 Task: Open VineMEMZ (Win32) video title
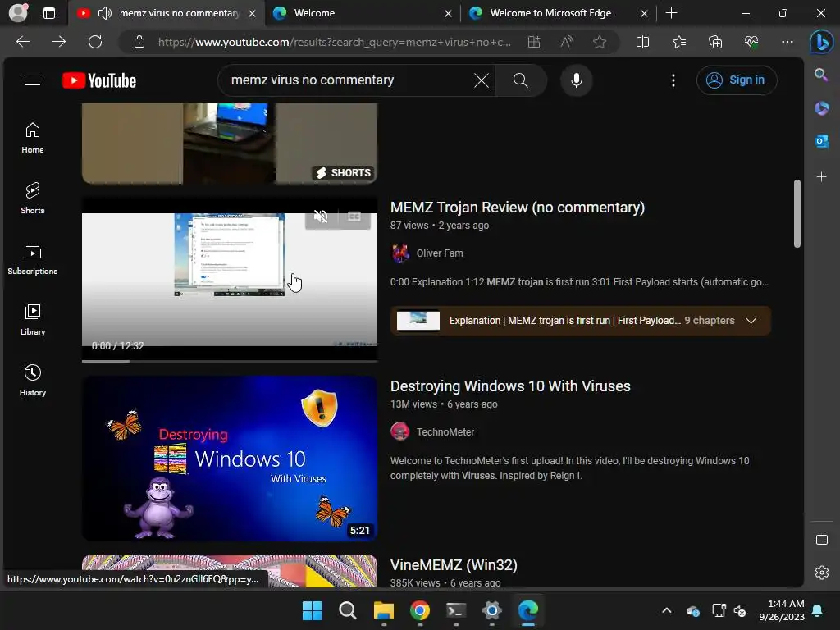point(454,565)
